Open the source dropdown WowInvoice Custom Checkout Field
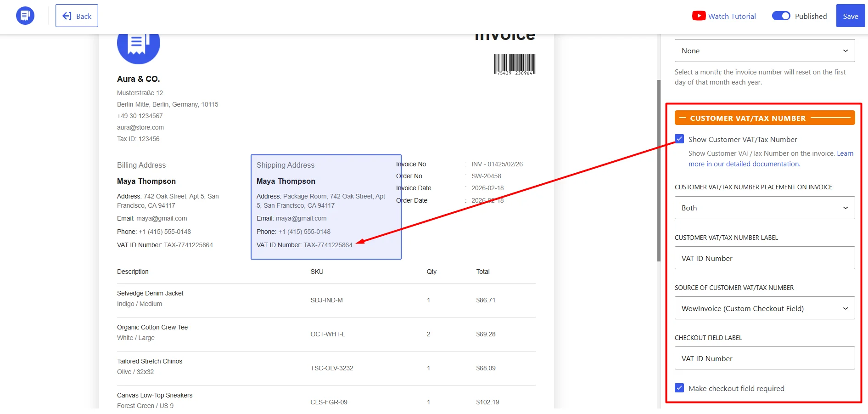The width and height of the screenshot is (868, 414). click(765, 308)
